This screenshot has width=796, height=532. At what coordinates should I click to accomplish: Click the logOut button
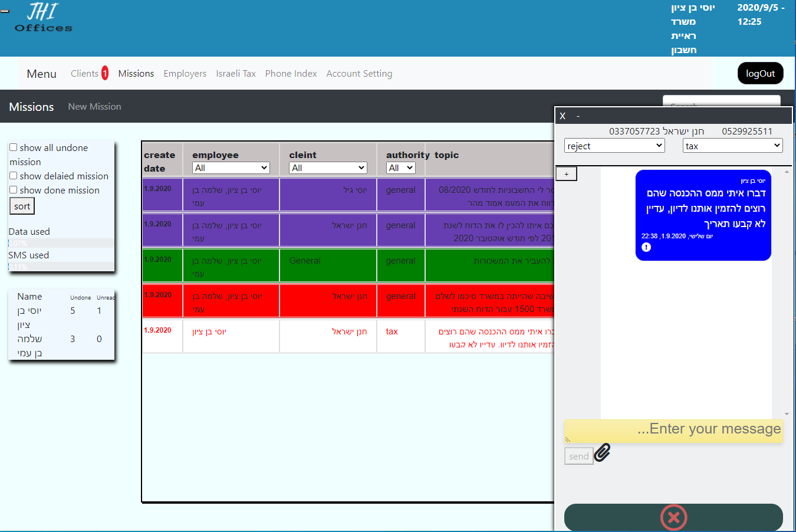[760, 74]
